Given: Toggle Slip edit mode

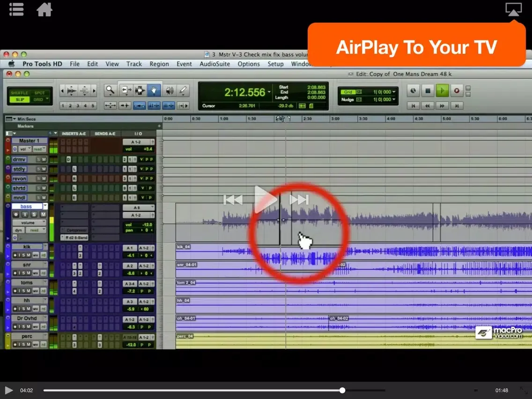Looking at the screenshot, I should pyautogui.click(x=20, y=99).
